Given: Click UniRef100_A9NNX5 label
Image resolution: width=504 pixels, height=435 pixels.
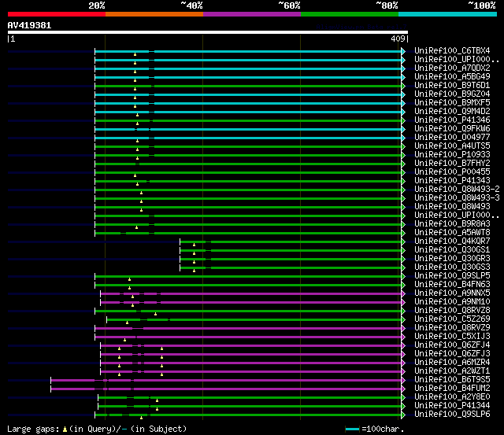Looking at the screenshot, I should (x=452, y=293).
